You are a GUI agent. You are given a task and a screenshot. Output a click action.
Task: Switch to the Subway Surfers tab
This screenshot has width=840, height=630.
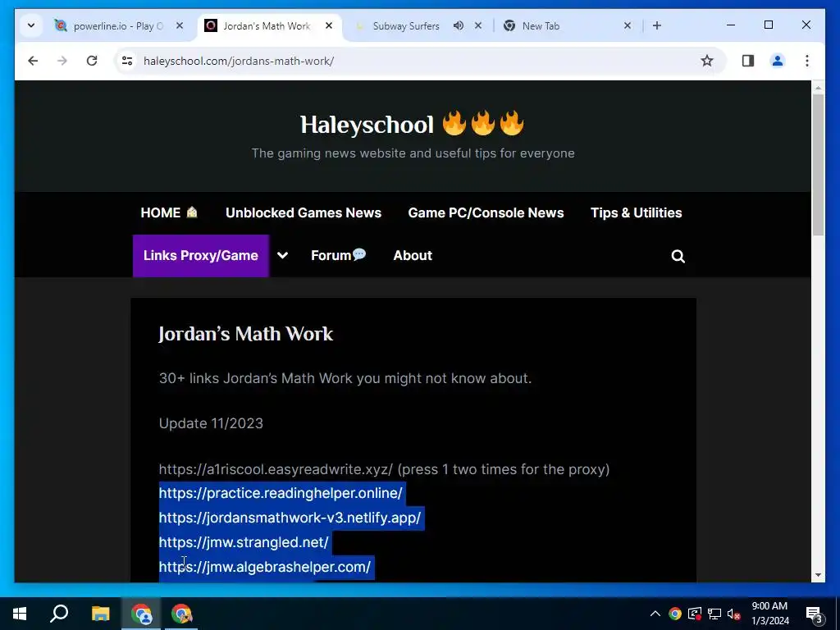coord(405,25)
